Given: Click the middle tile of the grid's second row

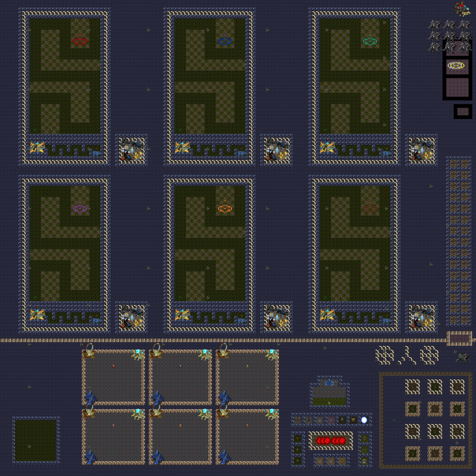Looking at the screenshot, I should (x=435, y=409).
